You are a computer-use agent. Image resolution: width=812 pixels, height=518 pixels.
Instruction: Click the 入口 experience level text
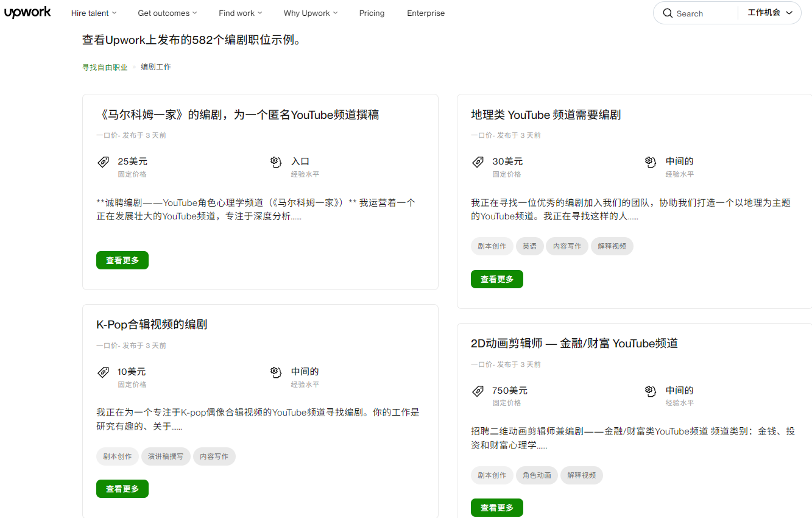point(300,161)
